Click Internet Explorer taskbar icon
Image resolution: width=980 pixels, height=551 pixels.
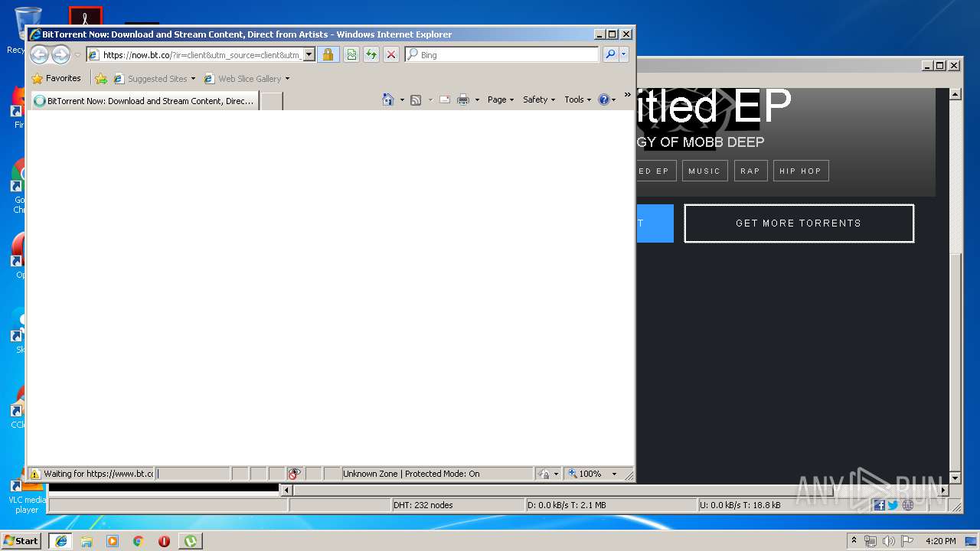pyautogui.click(x=60, y=541)
